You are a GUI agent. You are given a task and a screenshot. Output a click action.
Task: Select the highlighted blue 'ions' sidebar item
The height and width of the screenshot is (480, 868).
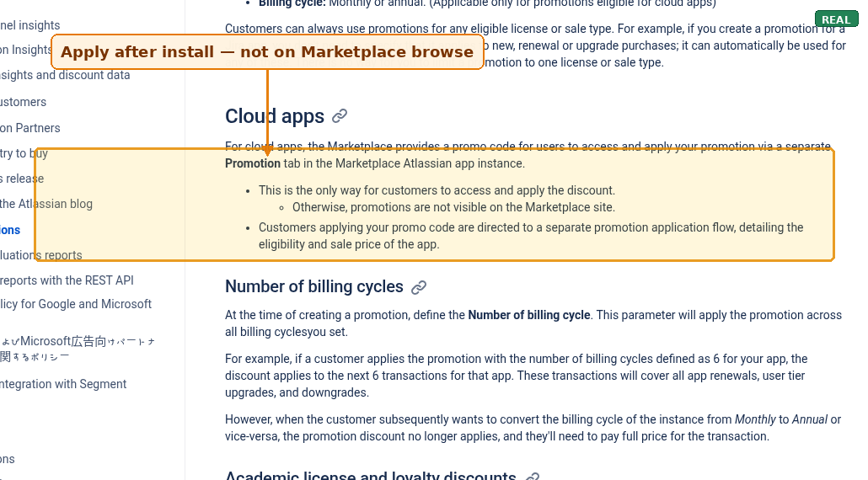click(x=10, y=230)
